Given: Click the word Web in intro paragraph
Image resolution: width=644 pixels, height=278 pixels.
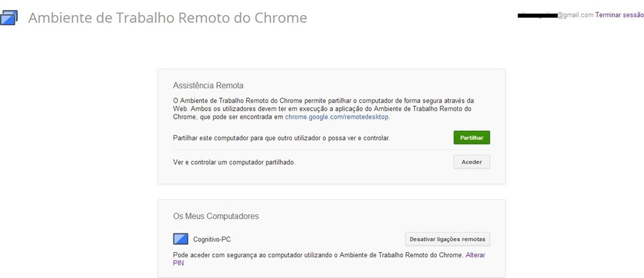Looking at the screenshot, I should (179, 108).
